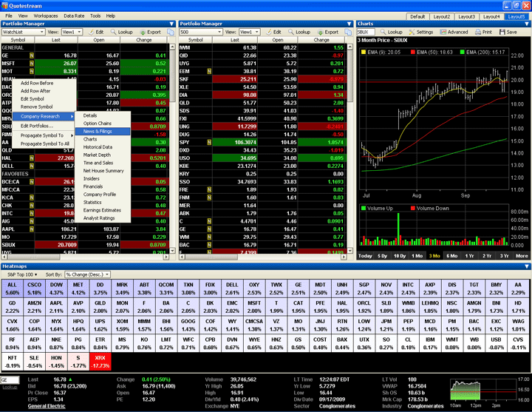The height and width of the screenshot is (412, 532).
Task: Open heatmap Sort By dropdown
Action: 91,274
